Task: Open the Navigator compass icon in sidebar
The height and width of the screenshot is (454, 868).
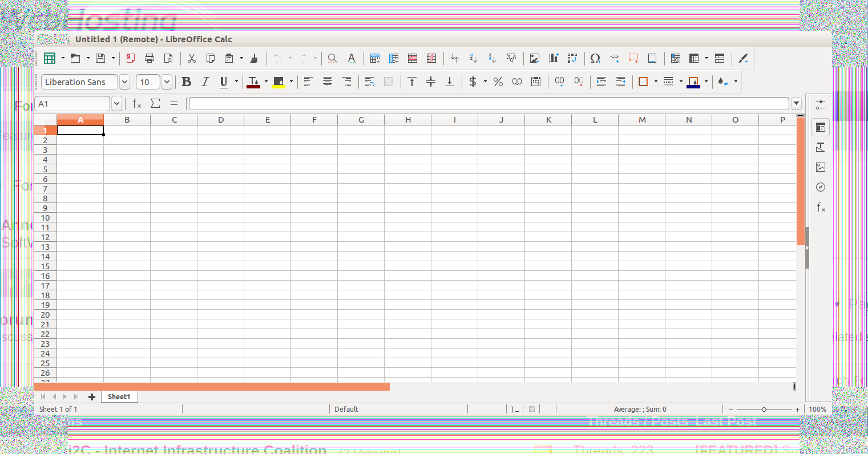Action: [820, 187]
